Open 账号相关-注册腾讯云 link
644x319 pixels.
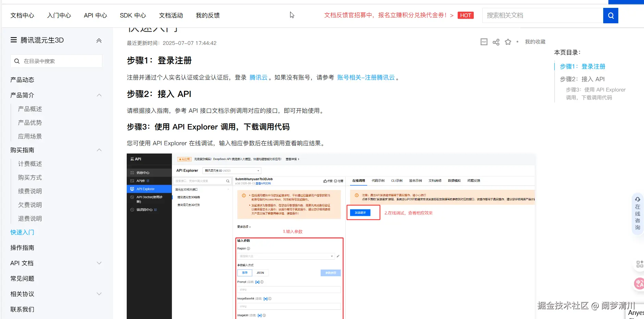[x=366, y=77]
